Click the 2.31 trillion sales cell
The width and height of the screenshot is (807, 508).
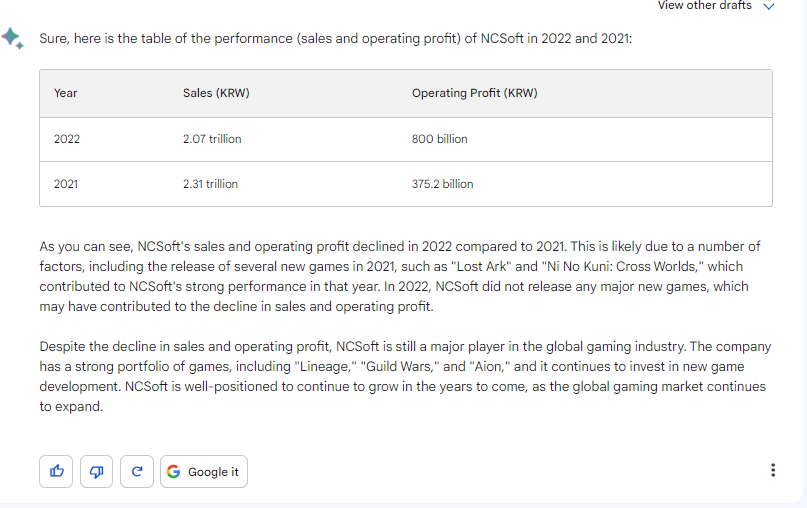click(x=210, y=184)
